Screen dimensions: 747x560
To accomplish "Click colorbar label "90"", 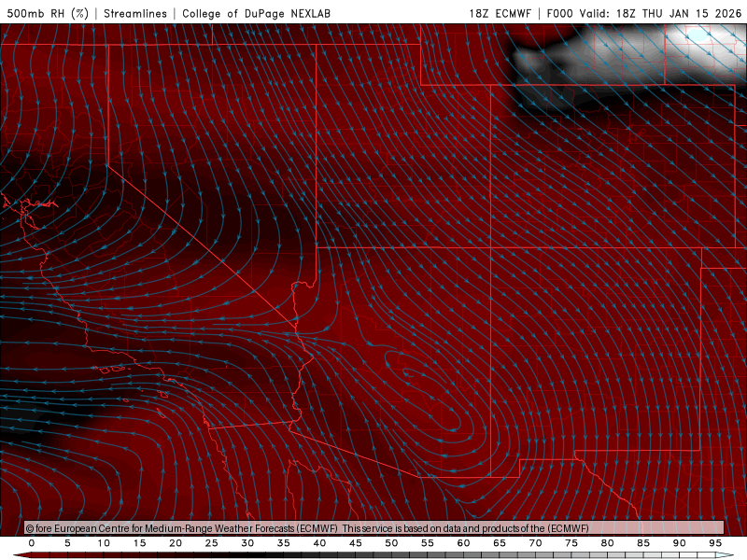I will coord(680,543).
